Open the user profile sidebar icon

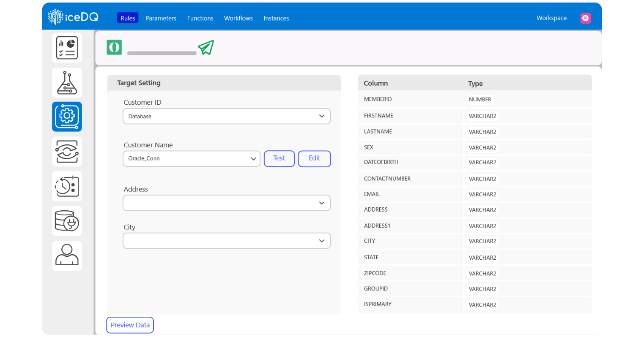67,256
